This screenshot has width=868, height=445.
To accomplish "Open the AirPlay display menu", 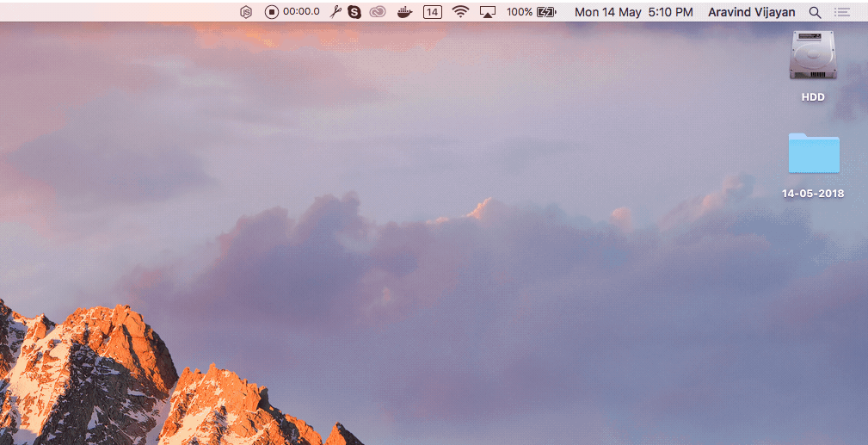I will tap(488, 12).
